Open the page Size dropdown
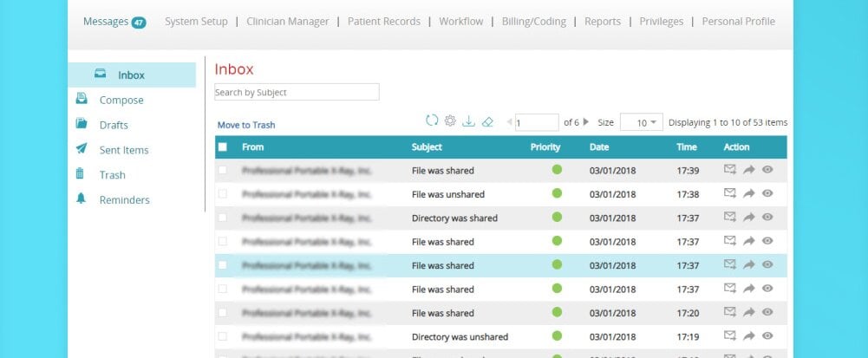This screenshot has width=868, height=358. 642,123
